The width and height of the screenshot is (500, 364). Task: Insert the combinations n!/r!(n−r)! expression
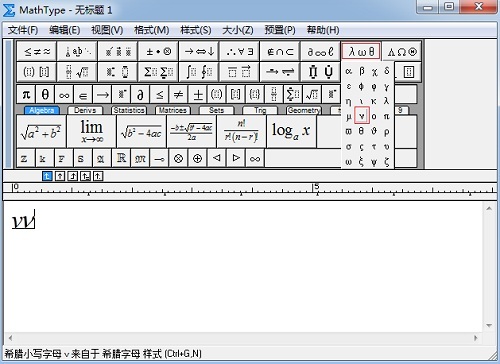pyautogui.click(x=241, y=132)
